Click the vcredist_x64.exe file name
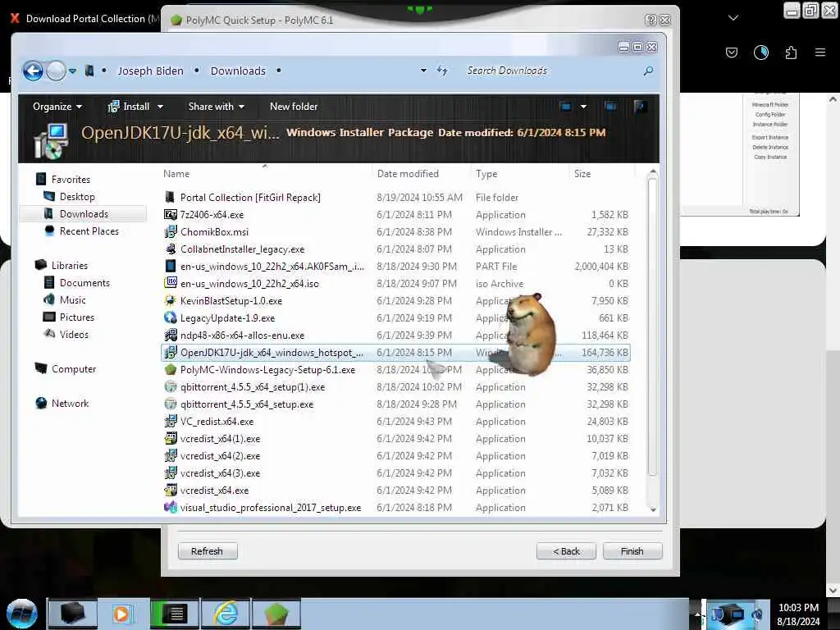This screenshot has width=840, height=630. 214,491
